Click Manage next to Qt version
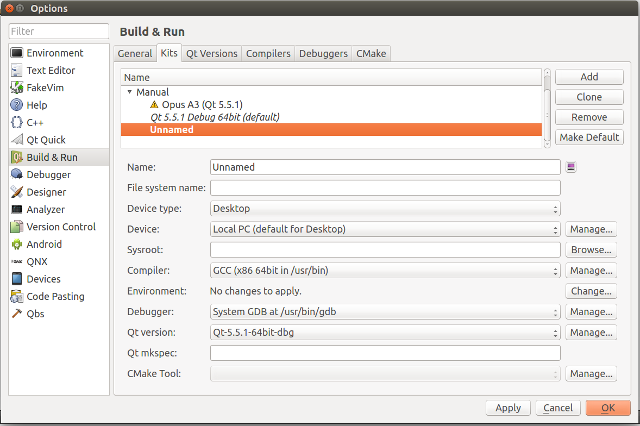The width and height of the screenshot is (640, 426). (591, 333)
